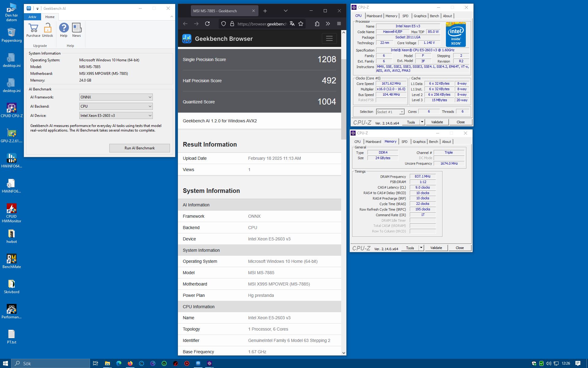Expand Tools dropdown arrow in CPU-Z Memory window
The height and width of the screenshot is (368, 588).
(421, 248)
